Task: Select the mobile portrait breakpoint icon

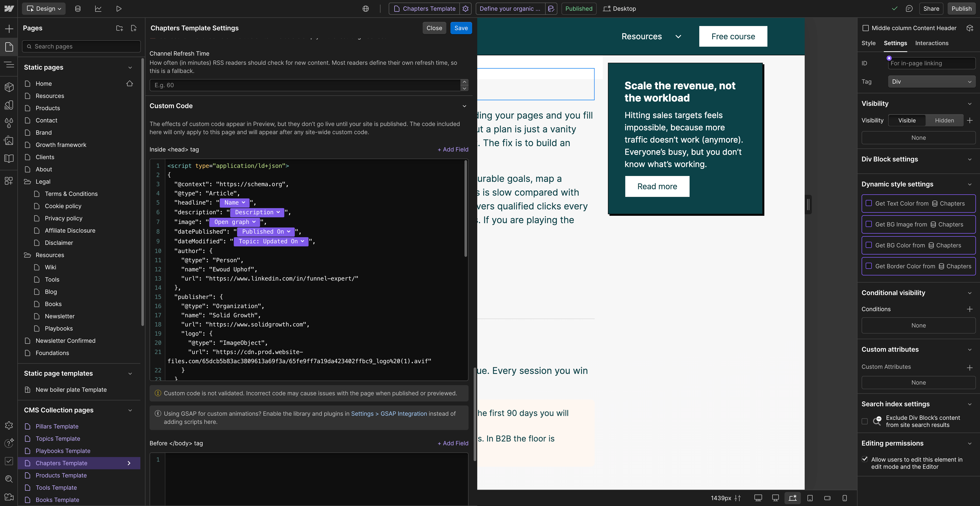Action: [x=844, y=498]
